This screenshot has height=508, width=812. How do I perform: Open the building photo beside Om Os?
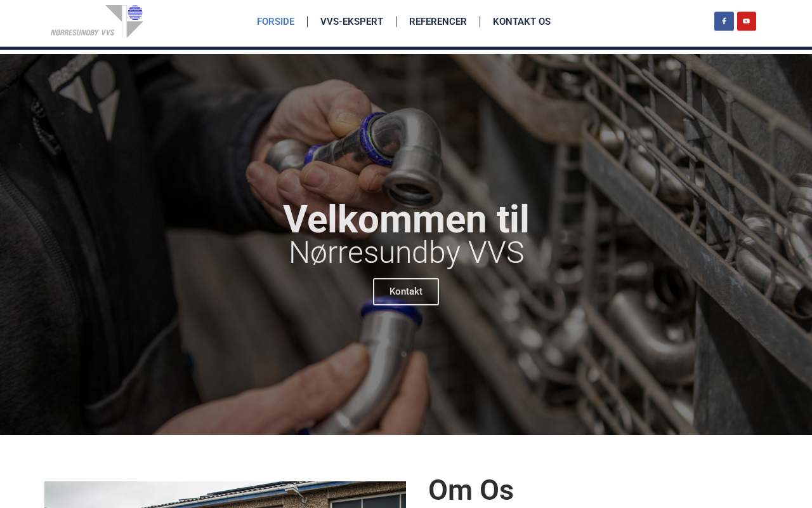tap(225, 495)
